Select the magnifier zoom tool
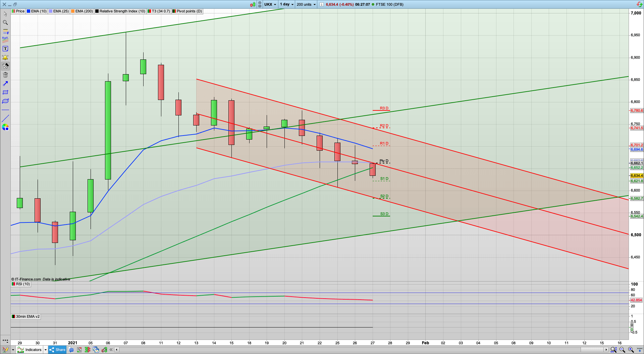 (x=5, y=22)
